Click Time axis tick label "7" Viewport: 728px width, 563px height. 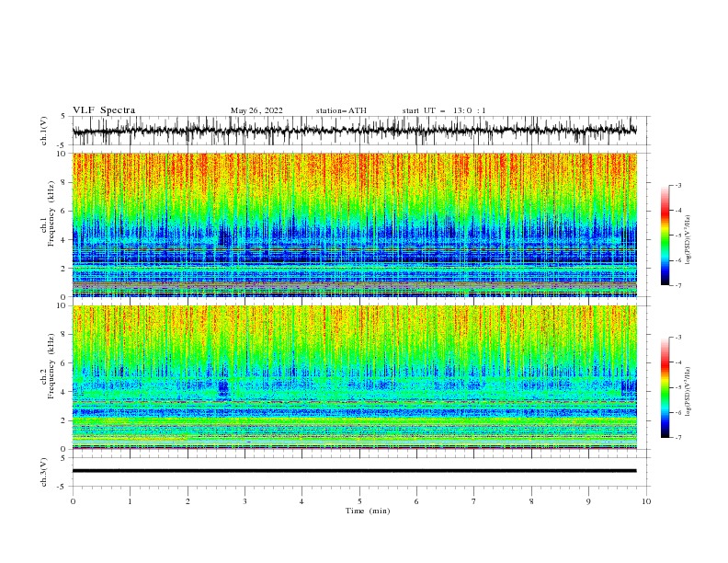(x=474, y=501)
